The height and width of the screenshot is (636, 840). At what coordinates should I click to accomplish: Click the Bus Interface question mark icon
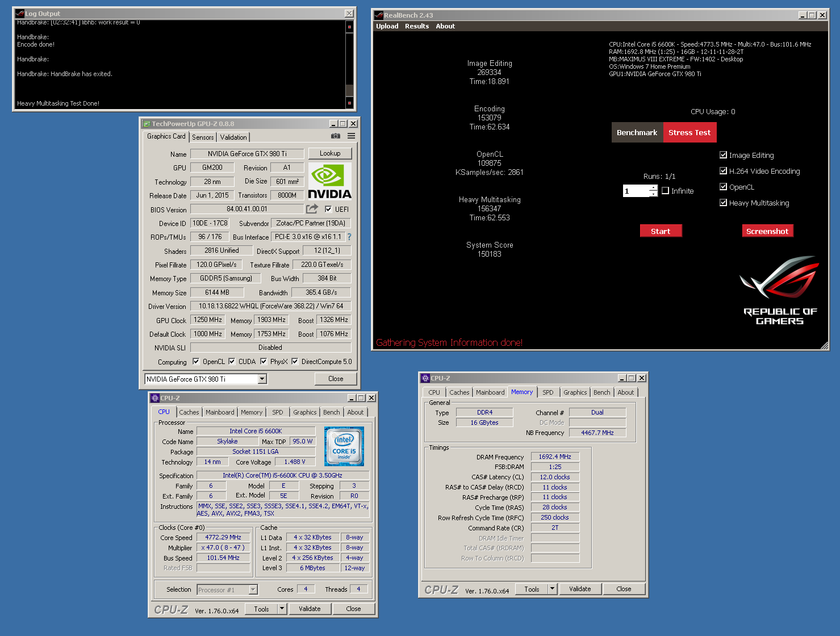coord(349,237)
